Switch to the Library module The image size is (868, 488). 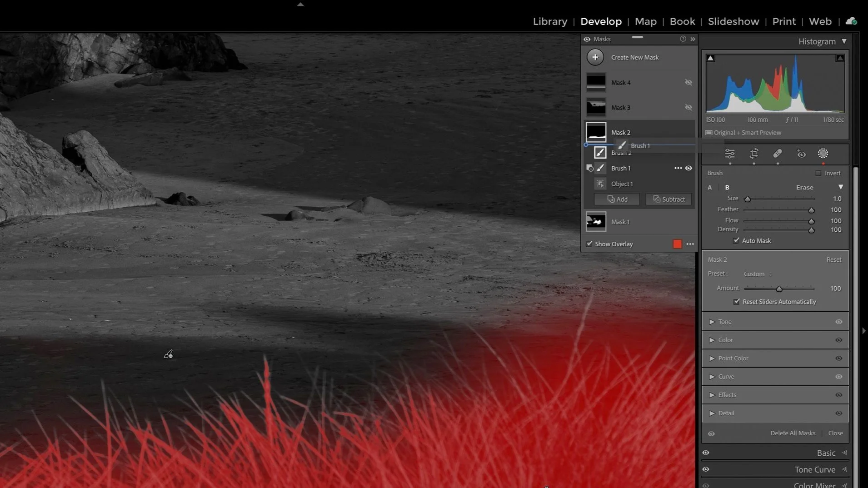[549, 21]
